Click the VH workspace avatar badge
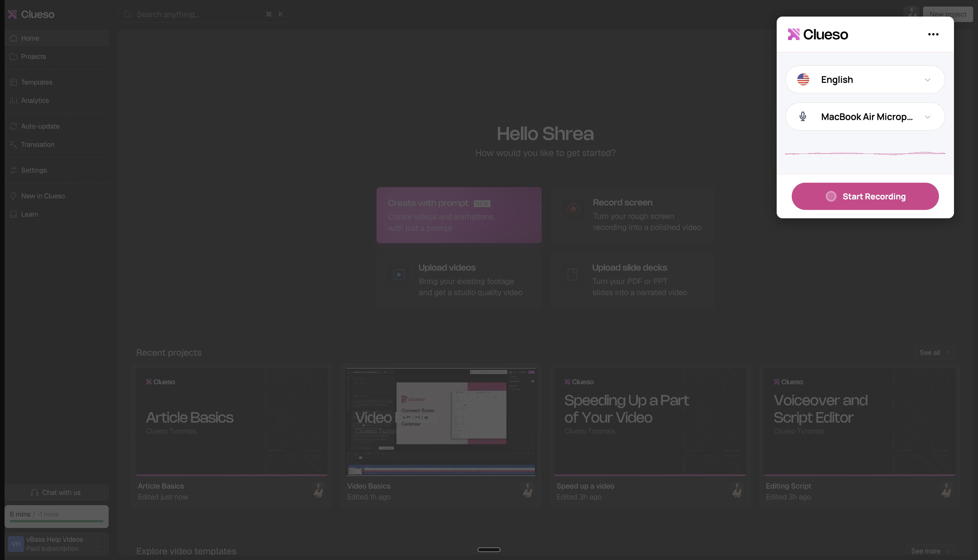This screenshot has height=560, width=978. pyautogui.click(x=16, y=544)
